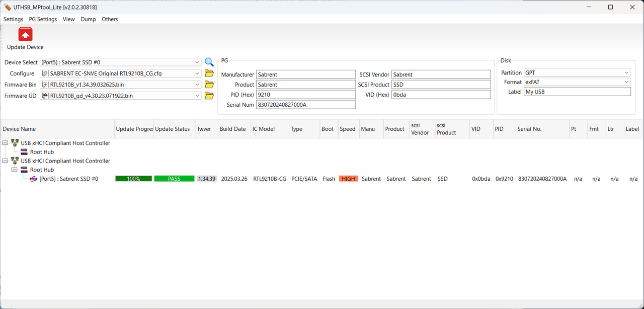Click the Speed column header
The width and height of the screenshot is (644, 309).
tap(348, 129)
